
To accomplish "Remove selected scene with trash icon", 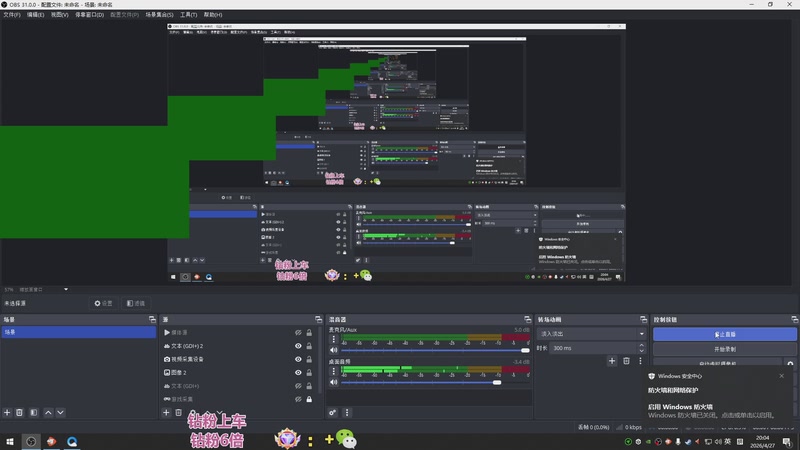I will 19,412.
